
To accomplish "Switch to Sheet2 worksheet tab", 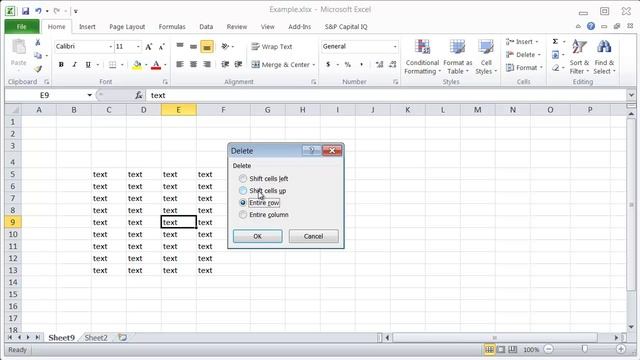I will pyautogui.click(x=96, y=338).
